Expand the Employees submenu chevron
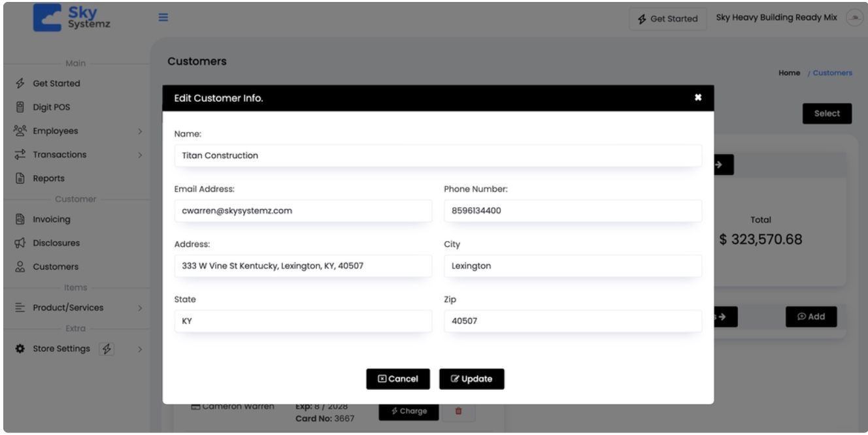868x435 pixels. [140, 131]
